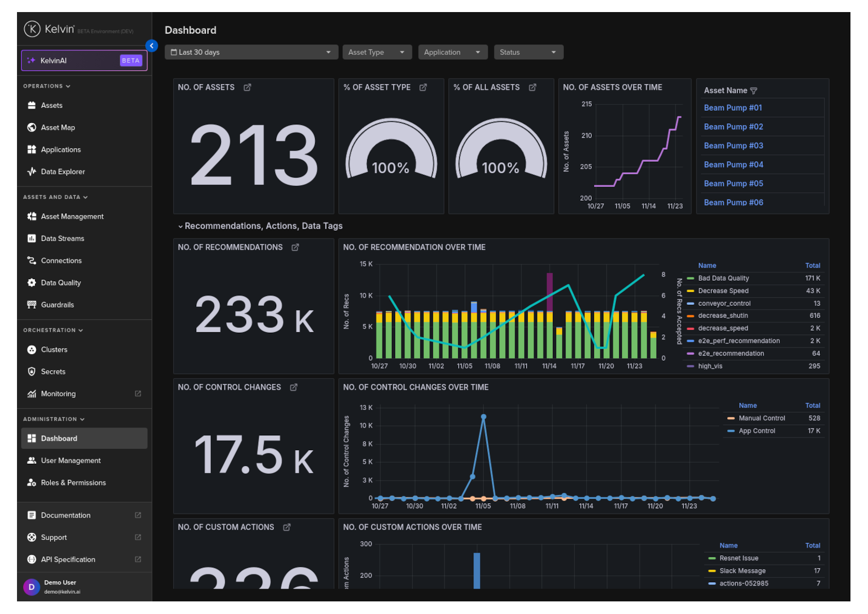Click the filter icon next to Asset Name
This screenshot has height=614, width=868.
tap(753, 90)
